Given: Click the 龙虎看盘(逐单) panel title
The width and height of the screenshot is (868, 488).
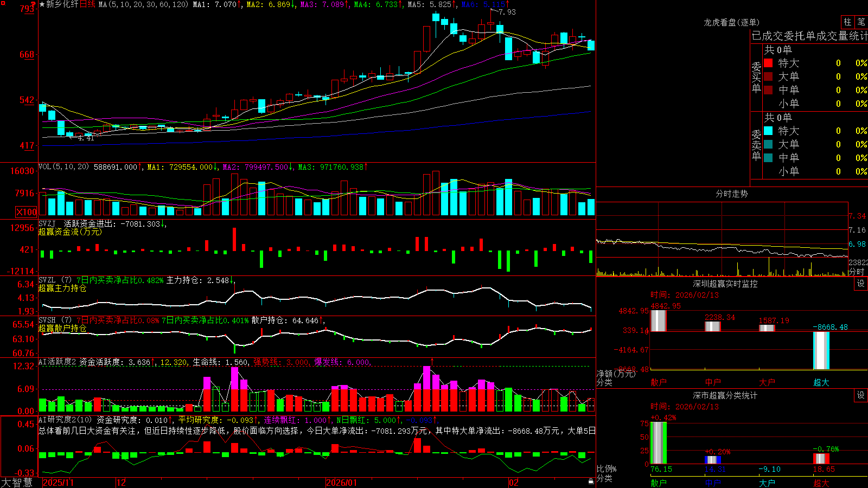Looking at the screenshot, I should (732, 22).
